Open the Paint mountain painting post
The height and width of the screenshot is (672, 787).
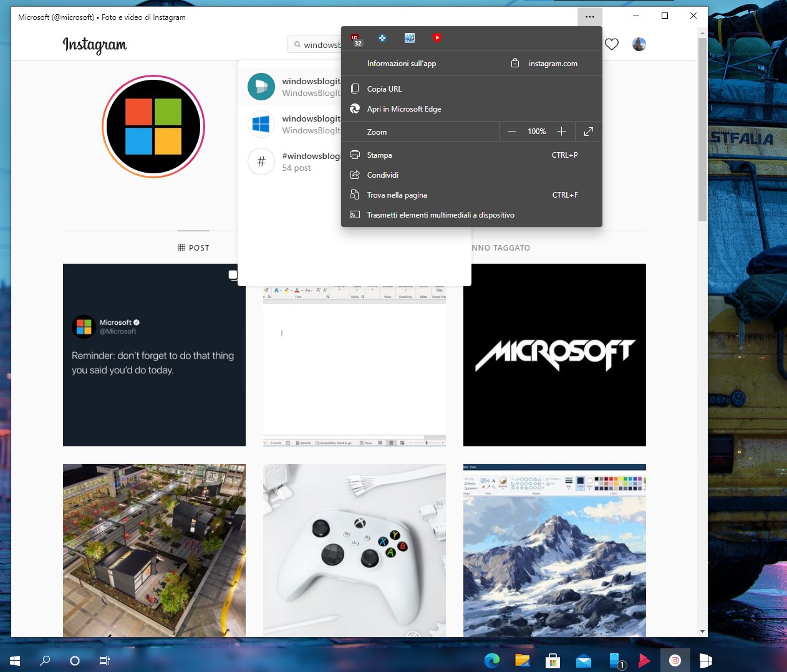click(554, 550)
